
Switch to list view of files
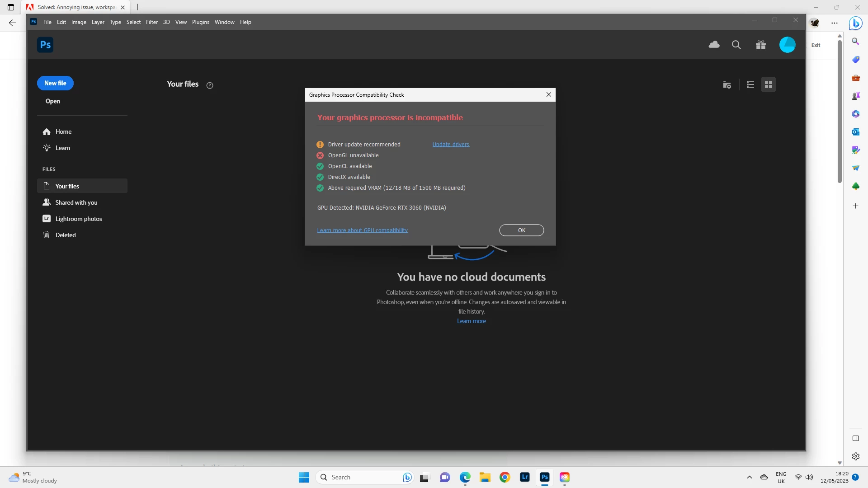click(x=750, y=85)
